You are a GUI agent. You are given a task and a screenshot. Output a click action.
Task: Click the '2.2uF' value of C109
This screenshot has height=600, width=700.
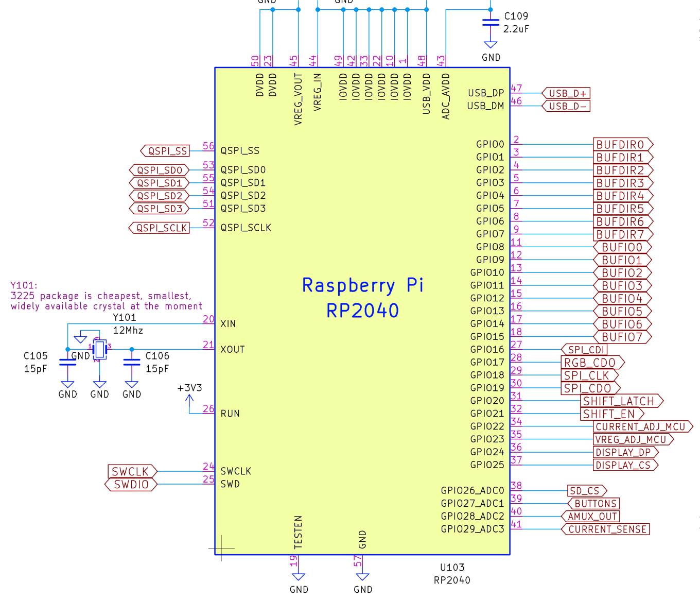pyautogui.click(x=516, y=29)
